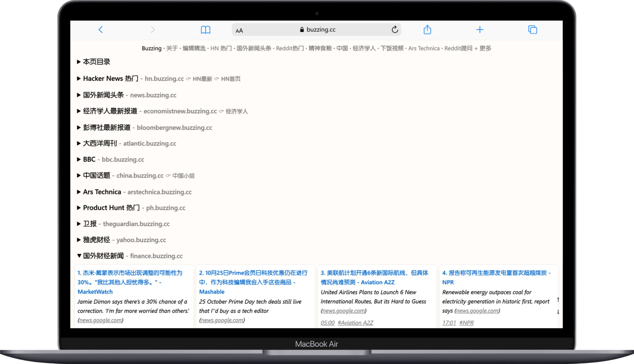Viewport: 634px width, 364px height.
Task: Add a new tab with plus icon
Action: tap(479, 30)
